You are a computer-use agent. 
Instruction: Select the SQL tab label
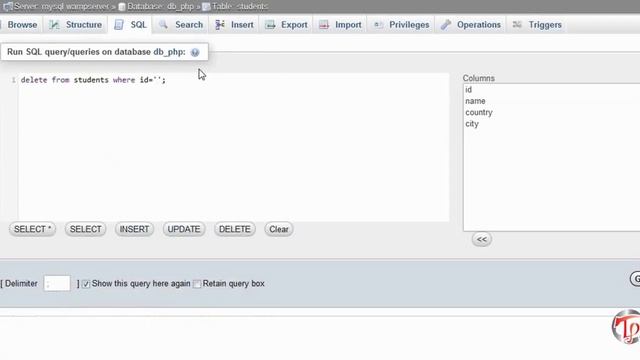[x=138, y=24]
